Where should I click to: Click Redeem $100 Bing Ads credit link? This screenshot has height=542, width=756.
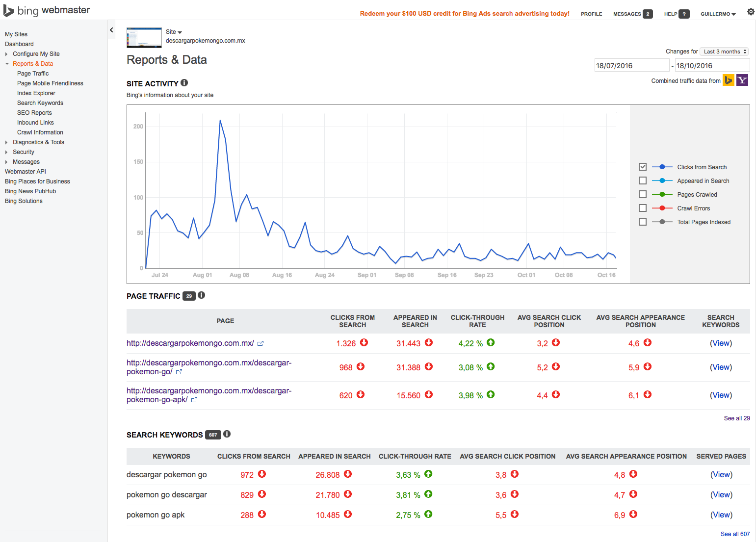tap(465, 13)
